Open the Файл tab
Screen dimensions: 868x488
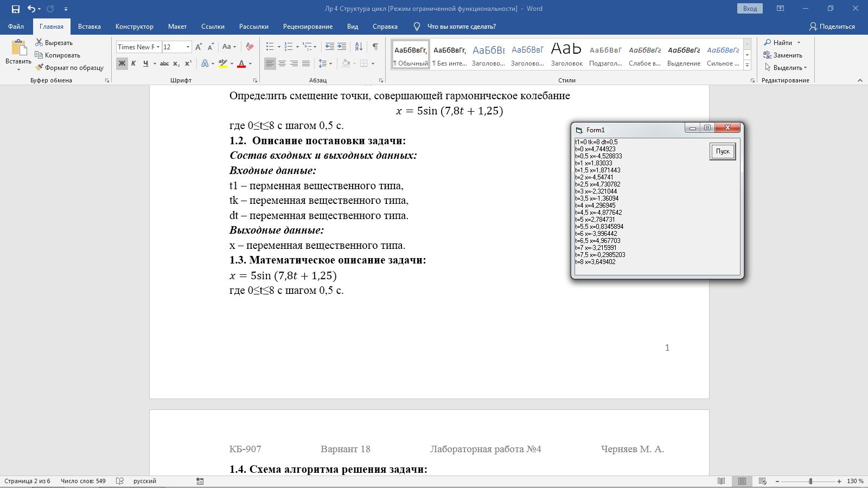tap(16, 27)
